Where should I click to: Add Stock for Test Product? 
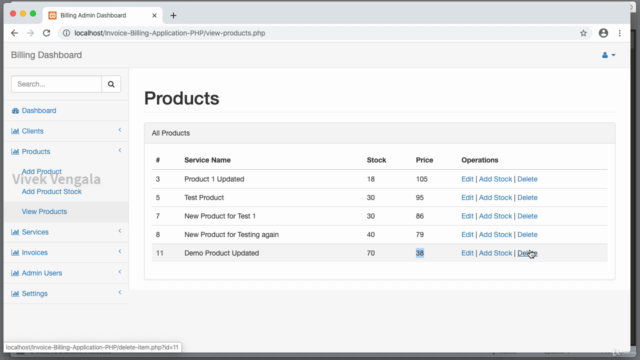coord(495,198)
